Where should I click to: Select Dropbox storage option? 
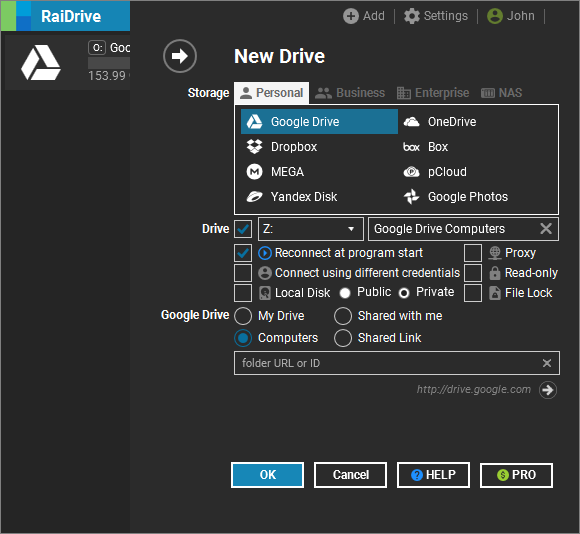(319, 147)
